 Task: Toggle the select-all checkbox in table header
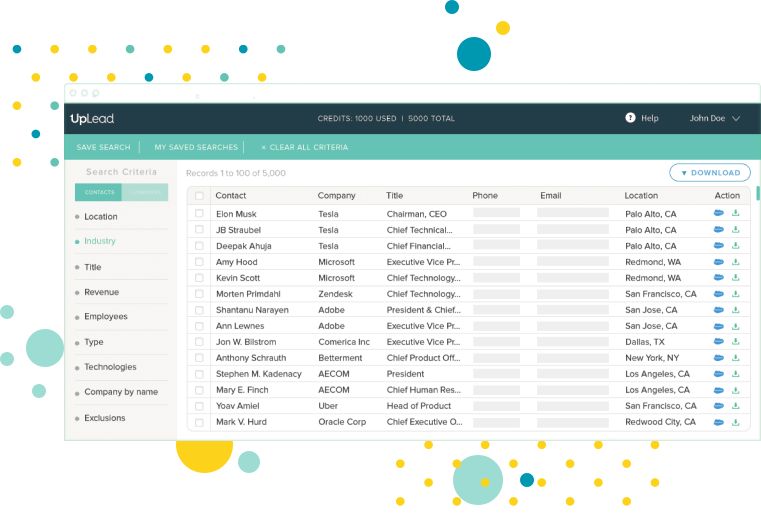pyautogui.click(x=199, y=196)
